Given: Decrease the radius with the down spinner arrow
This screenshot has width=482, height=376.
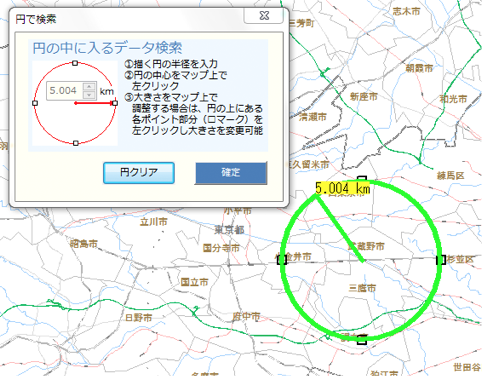Looking at the screenshot, I should pyautogui.click(x=89, y=95).
